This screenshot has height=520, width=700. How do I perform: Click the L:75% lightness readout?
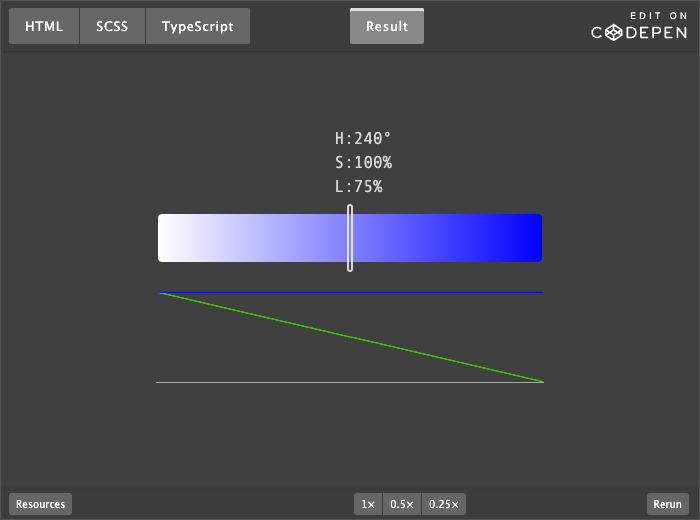point(358,186)
